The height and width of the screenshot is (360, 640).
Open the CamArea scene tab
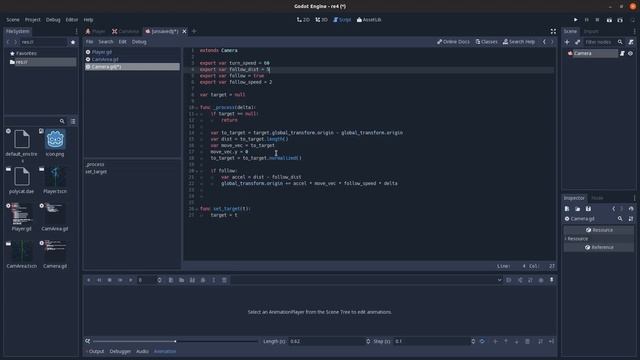125,31
